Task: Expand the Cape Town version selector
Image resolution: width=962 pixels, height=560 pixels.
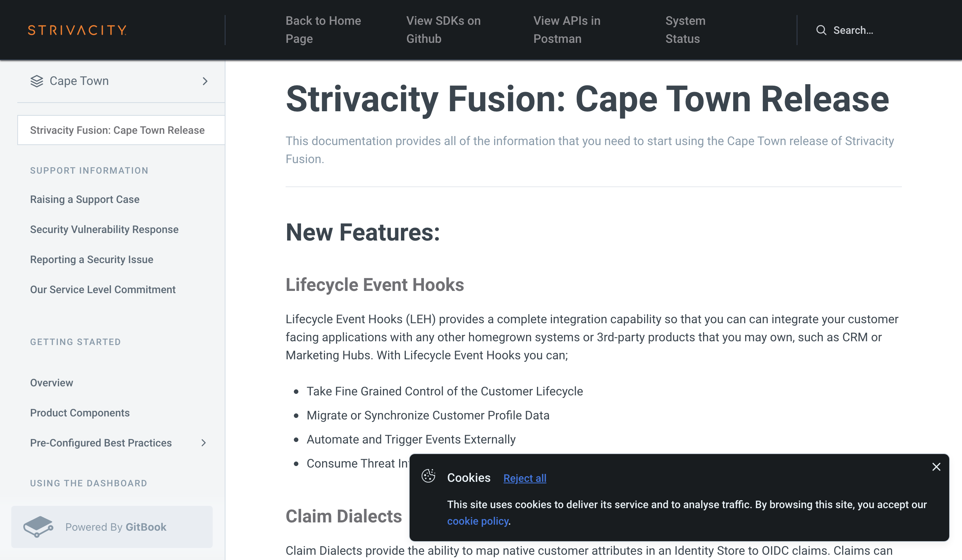Action: pyautogui.click(x=205, y=81)
